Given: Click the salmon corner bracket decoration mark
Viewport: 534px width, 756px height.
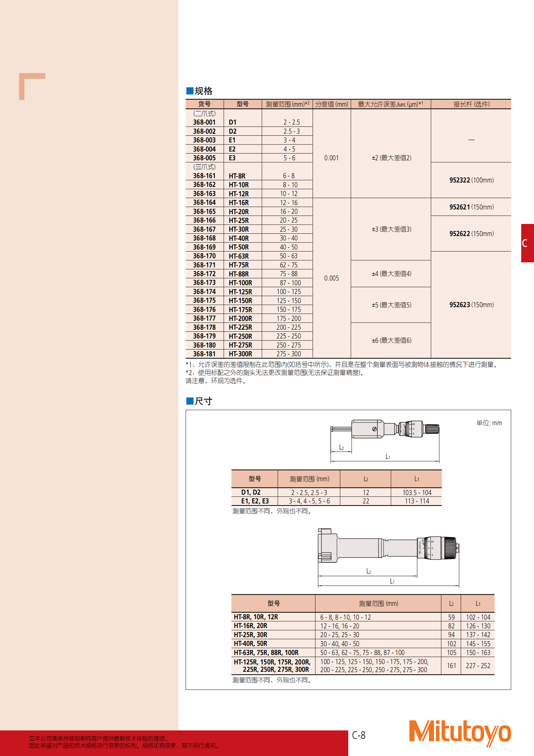Looking at the screenshot, I should point(32,86).
